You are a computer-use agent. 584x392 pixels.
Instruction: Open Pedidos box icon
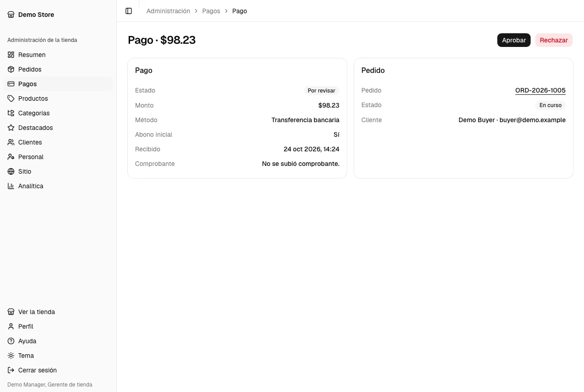pos(11,69)
